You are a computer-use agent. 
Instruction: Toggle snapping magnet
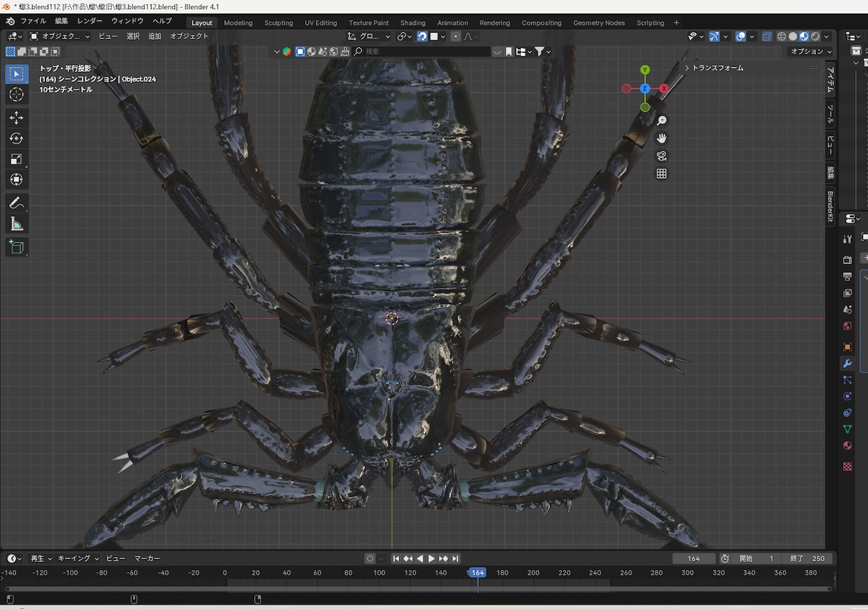click(x=423, y=36)
